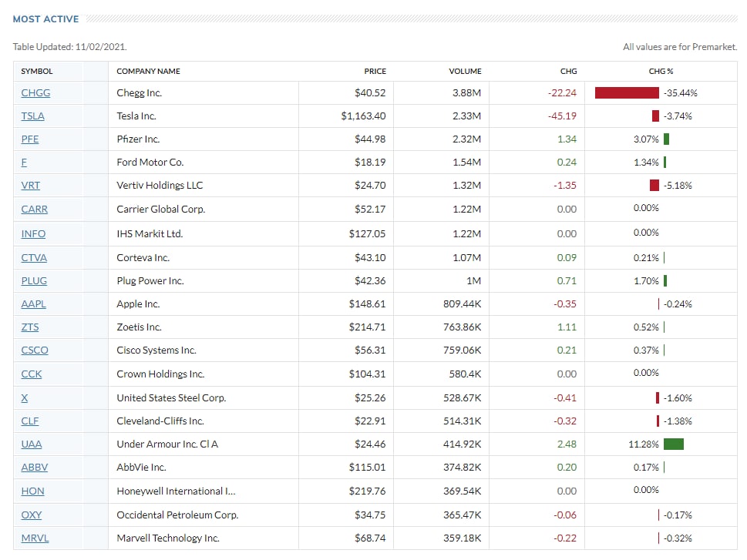Open the VRT ticker link
This screenshot has width=747, height=560.
tap(31, 185)
